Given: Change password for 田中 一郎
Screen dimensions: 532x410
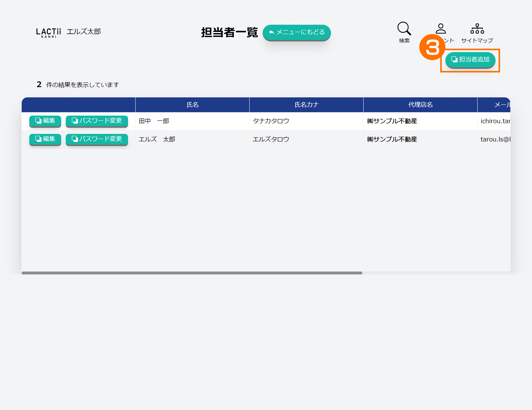Looking at the screenshot, I should [97, 120].
